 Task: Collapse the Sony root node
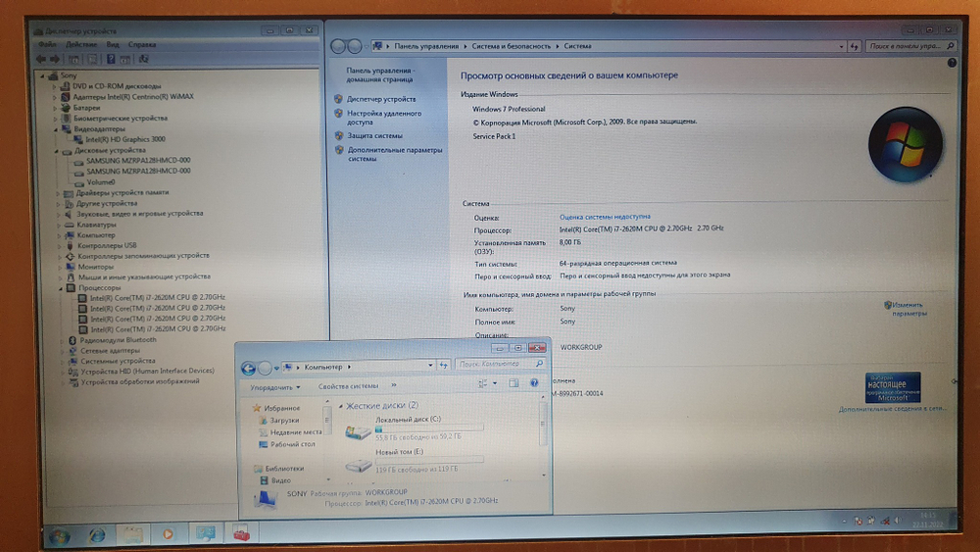(x=42, y=75)
